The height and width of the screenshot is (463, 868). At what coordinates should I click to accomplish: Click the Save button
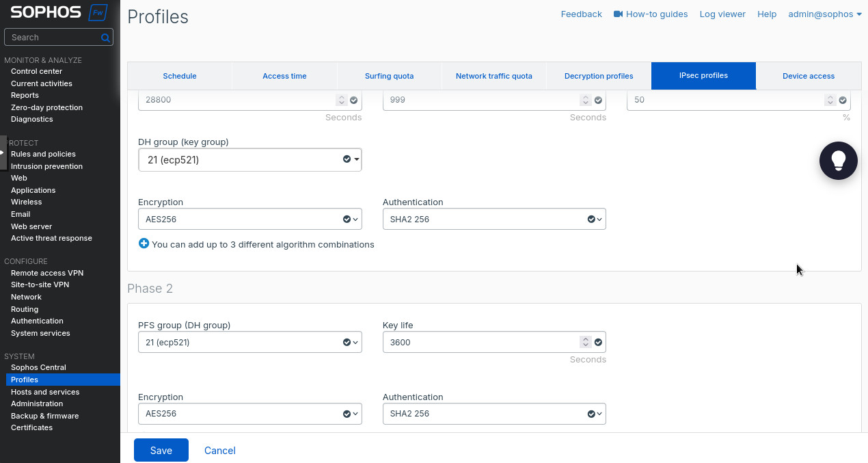coord(161,450)
